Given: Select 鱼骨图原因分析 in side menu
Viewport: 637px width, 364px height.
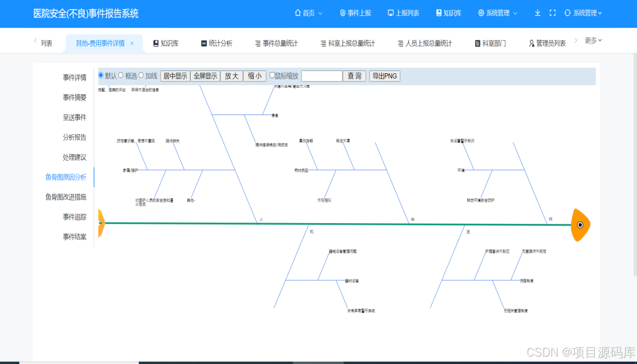Looking at the screenshot, I should 66,177.
